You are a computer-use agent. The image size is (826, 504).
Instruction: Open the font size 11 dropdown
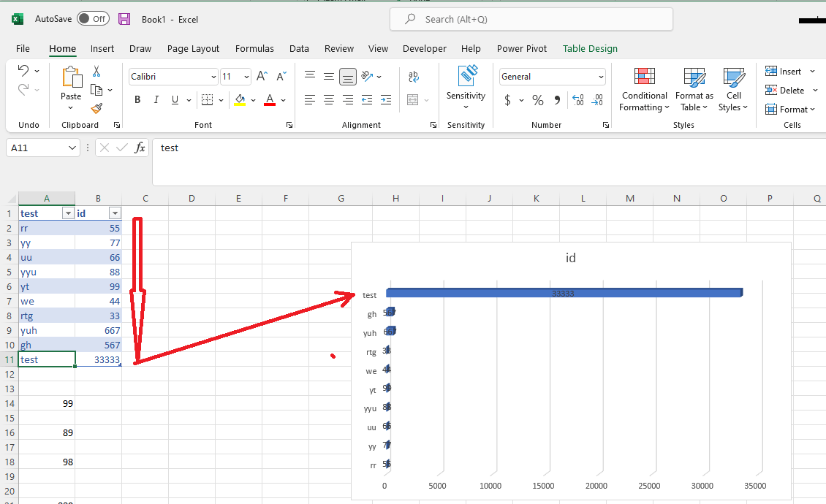click(x=246, y=77)
